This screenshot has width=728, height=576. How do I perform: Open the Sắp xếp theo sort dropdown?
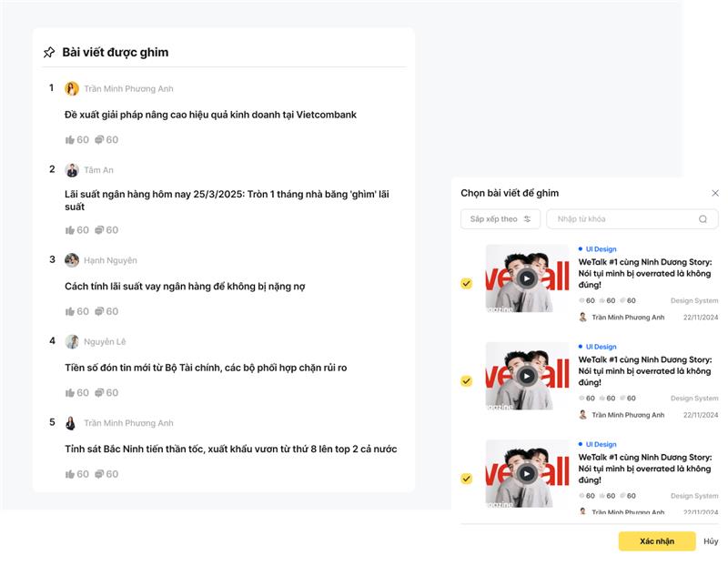point(500,219)
